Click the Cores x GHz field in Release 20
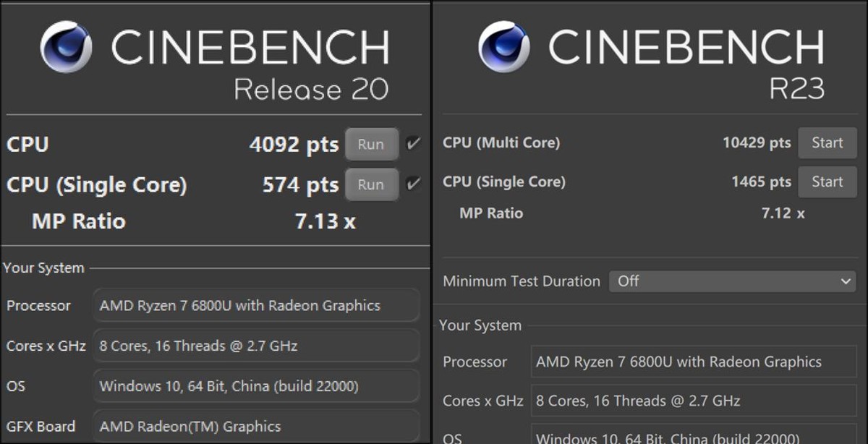 (256, 346)
